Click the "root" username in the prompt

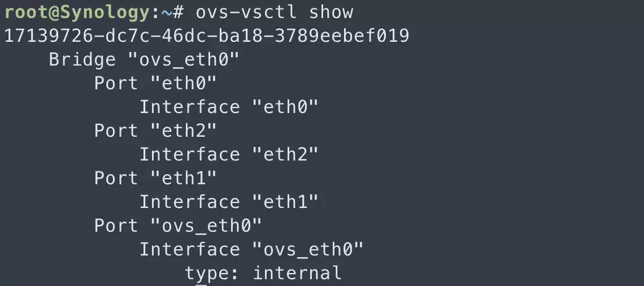27,12
